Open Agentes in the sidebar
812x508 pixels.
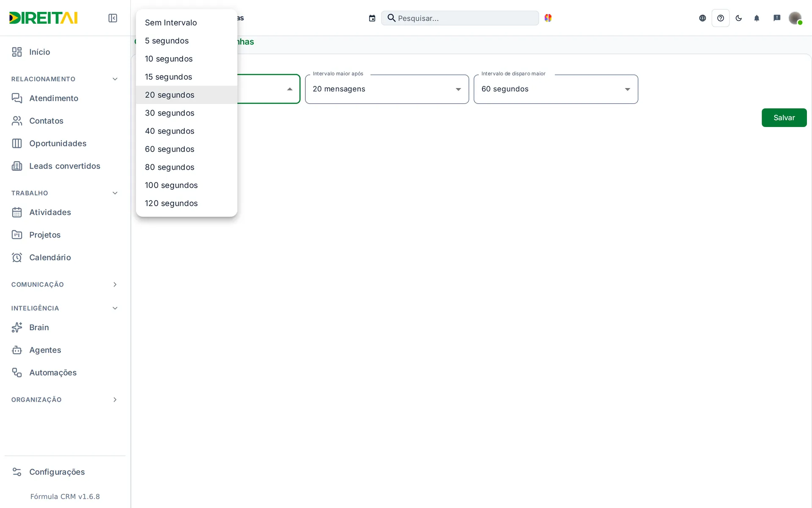(65, 350)
